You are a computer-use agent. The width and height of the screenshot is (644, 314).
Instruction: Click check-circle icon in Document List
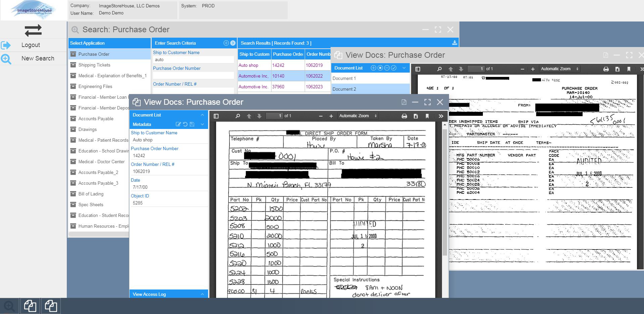pos(394,68)
